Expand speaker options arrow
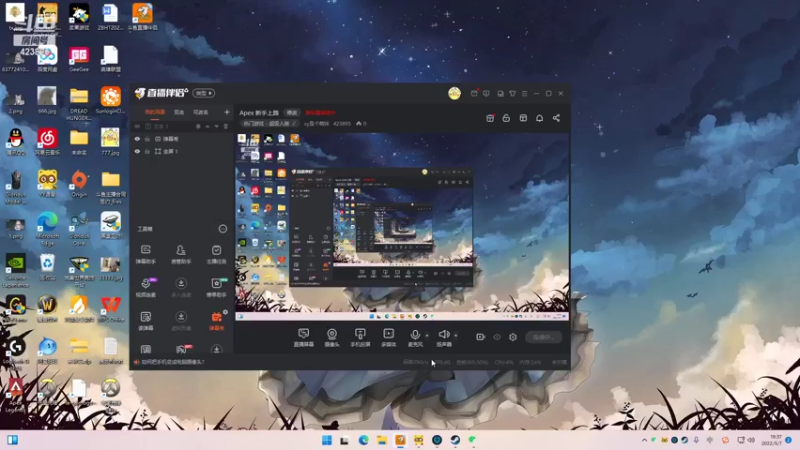This screenshot has width=800, height=450. [456, 335]
